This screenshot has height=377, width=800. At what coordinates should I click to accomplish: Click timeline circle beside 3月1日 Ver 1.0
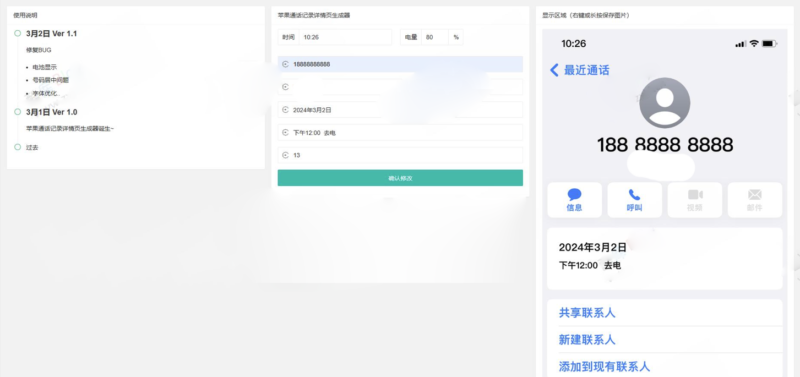pos(17,112)
